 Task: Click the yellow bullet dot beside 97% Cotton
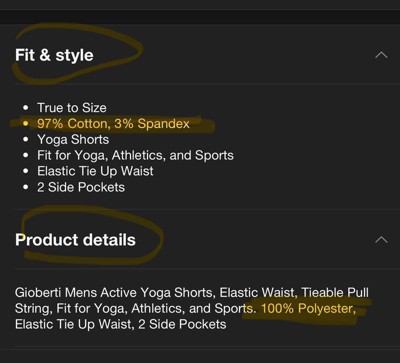coord(26,124)
